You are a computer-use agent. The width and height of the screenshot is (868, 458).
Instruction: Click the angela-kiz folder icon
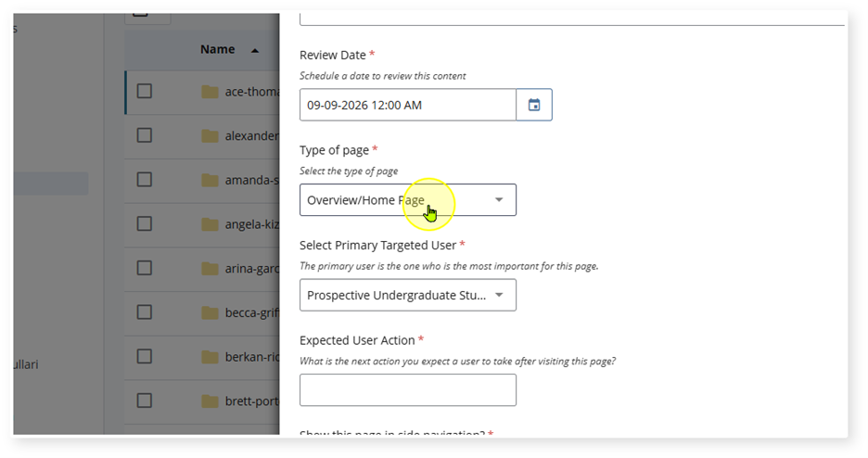pos(210,224)
